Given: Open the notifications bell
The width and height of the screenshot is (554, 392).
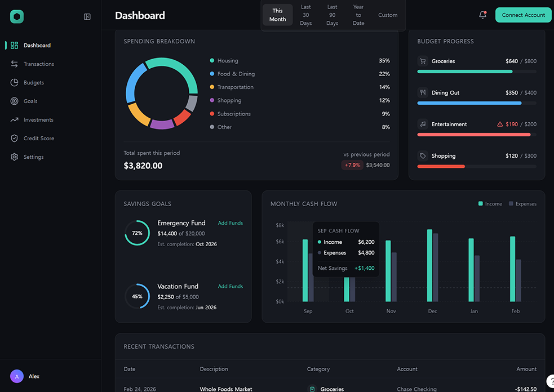Looking at the screenshot, I should [x=482, y=15].
